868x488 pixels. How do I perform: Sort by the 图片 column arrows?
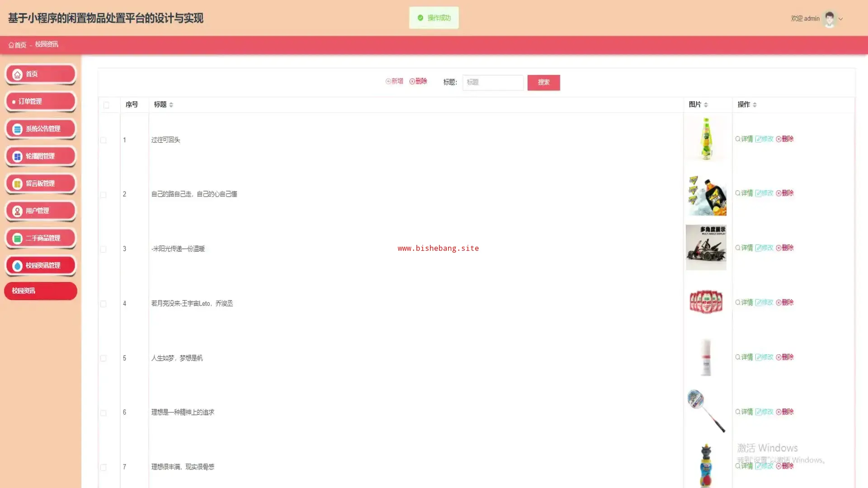pos(706,105)
